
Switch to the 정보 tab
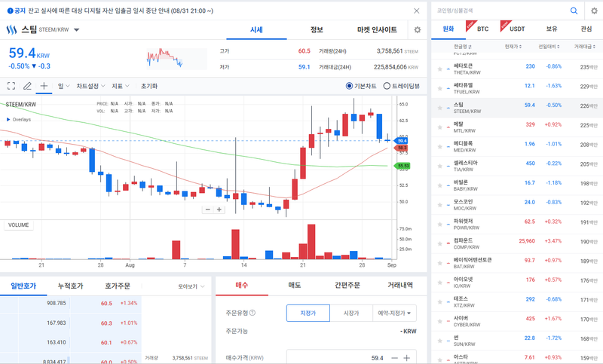(x=317, y=29)
